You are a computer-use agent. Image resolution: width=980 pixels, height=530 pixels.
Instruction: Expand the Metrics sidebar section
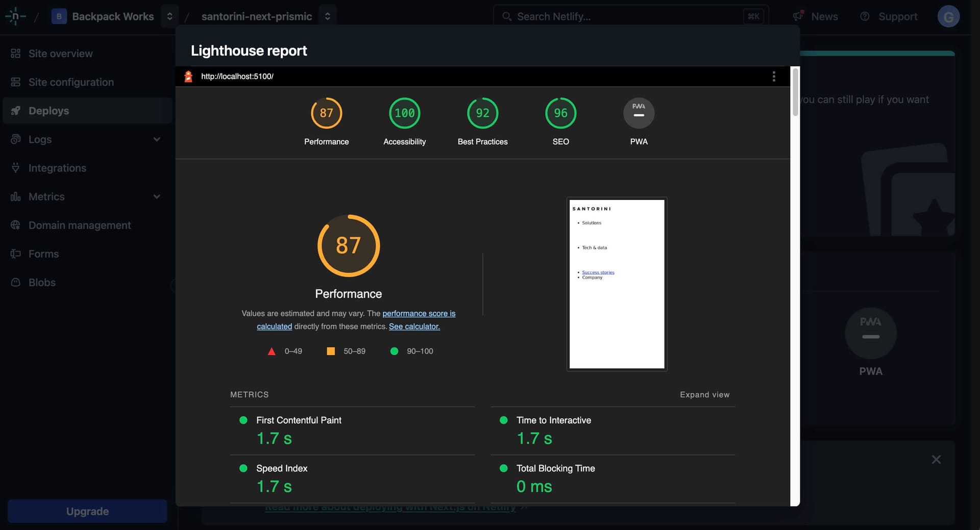point(157,196)
